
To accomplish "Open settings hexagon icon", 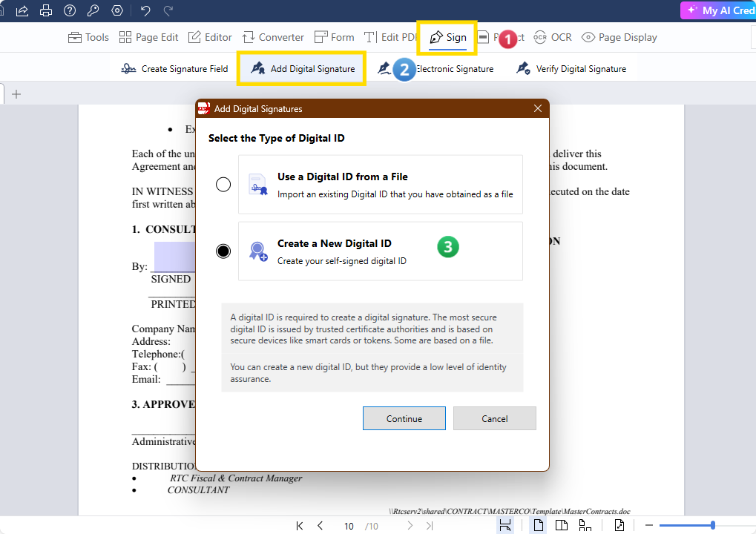I will tap(117, 10).
